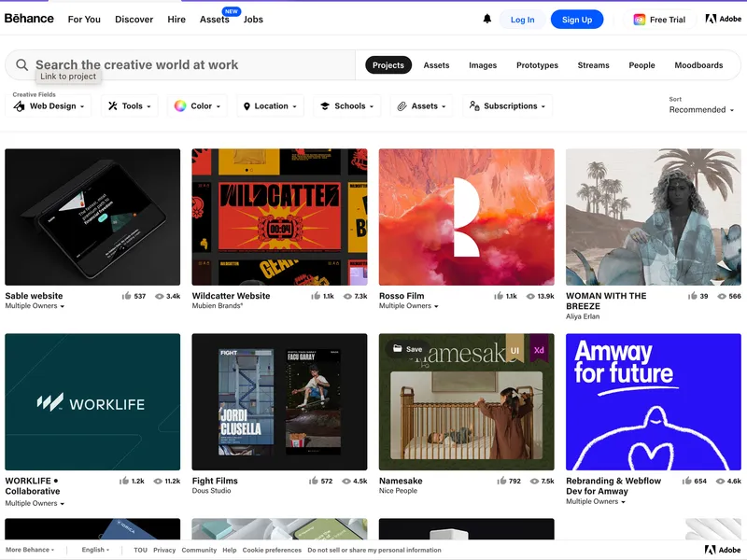747x560 pixels.
Task: Click the Adobe logo in header
Action: pos(723,19)
